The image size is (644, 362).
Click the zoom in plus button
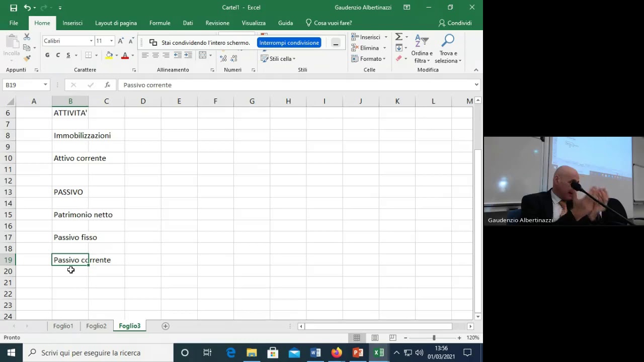pyautogui.click(x=459, y=338)
